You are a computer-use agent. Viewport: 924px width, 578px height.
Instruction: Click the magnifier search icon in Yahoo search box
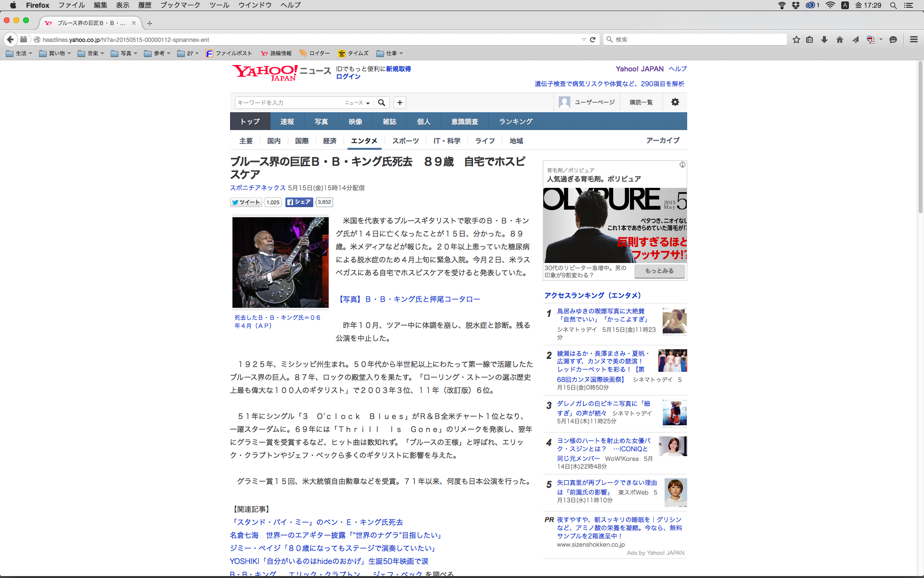coord(382,103)
